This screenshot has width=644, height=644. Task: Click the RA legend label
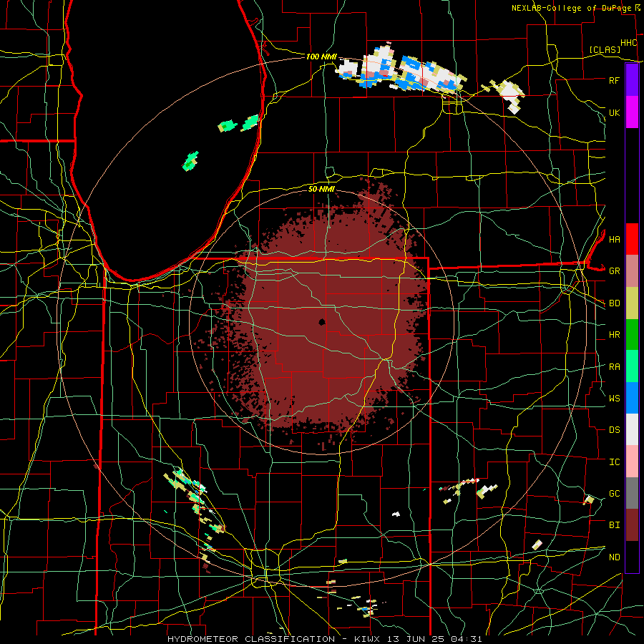(x=615, y=366)
